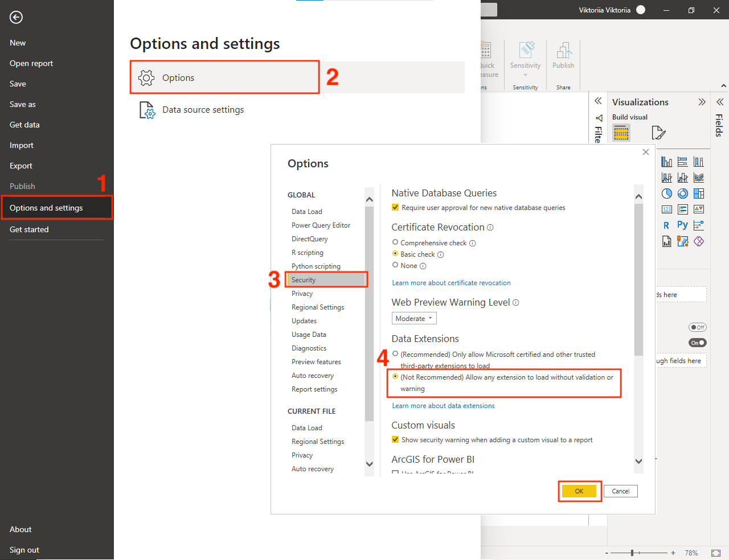Select the R script visual

(665, 225)
